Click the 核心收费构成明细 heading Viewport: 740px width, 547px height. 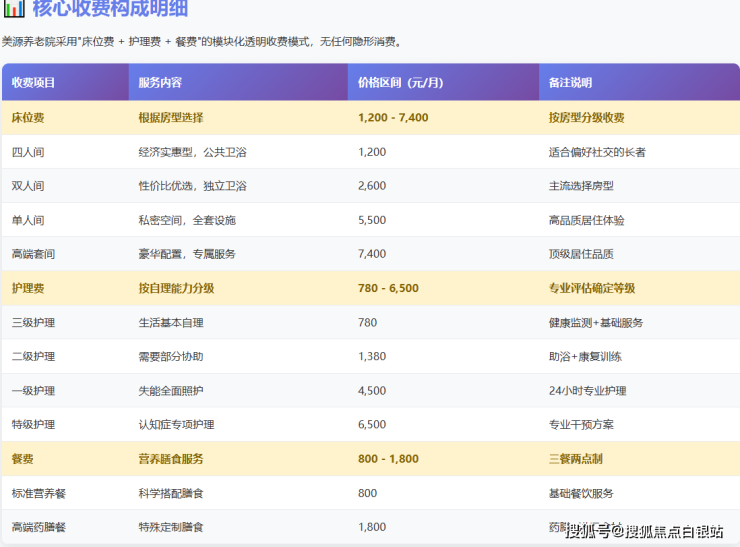[111, 10]
